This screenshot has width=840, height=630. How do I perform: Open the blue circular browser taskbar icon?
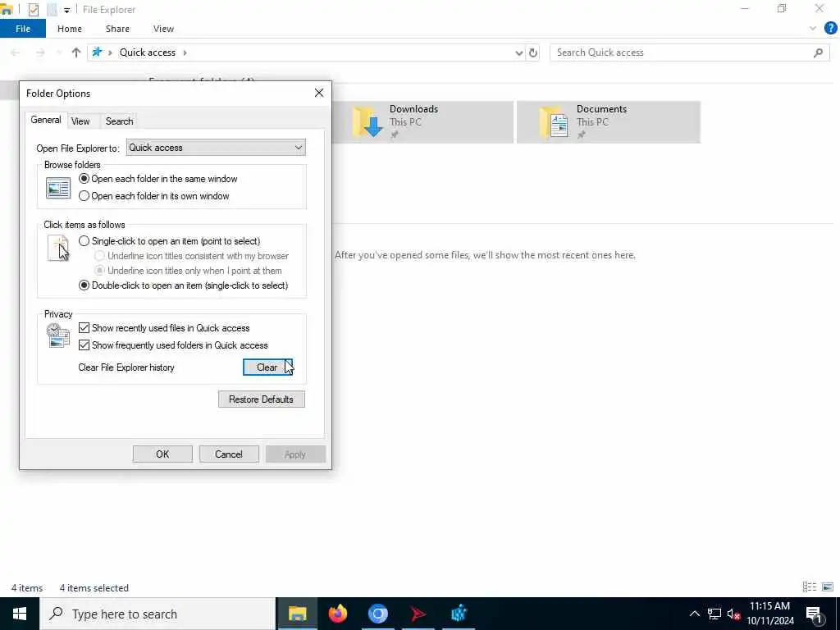tap(377, 614)
